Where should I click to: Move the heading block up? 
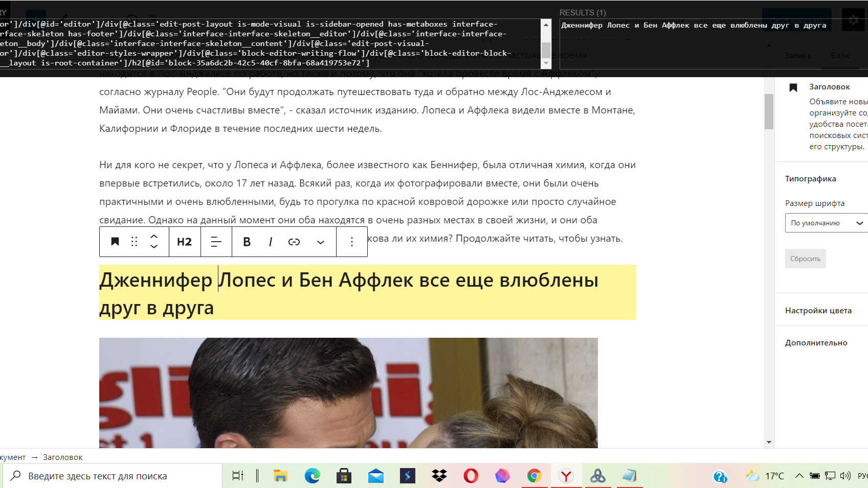[x=154, y=237]
